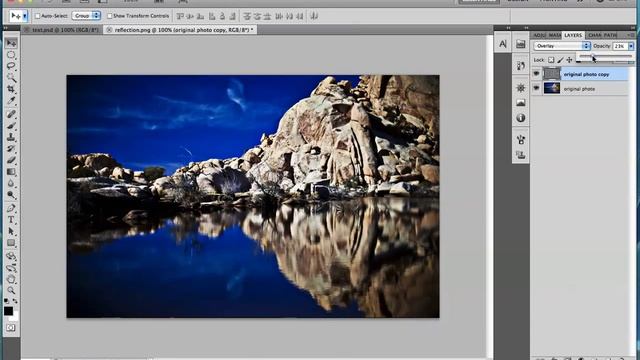
Task: Select the Move tool in the toolbox
Action: 11,43
